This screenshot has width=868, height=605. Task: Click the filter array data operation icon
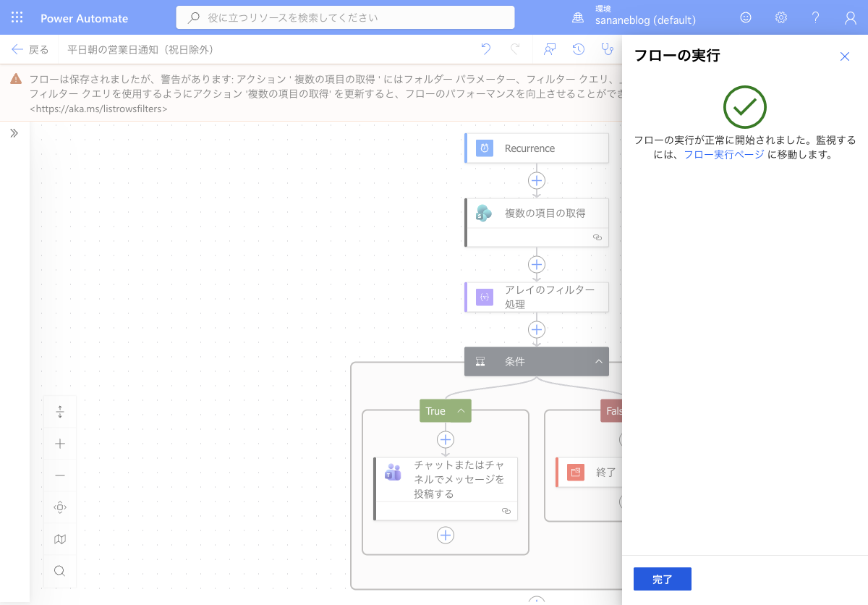click(x=485, y=297)
